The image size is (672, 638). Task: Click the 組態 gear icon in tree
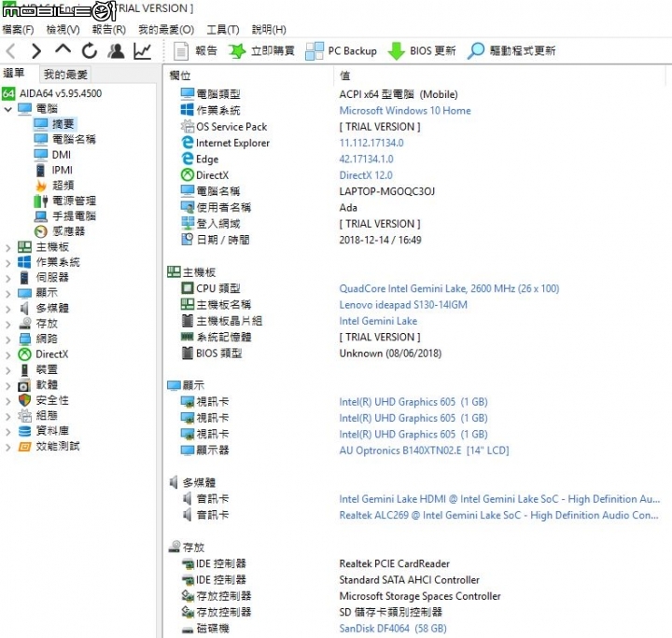coord(25,416)
